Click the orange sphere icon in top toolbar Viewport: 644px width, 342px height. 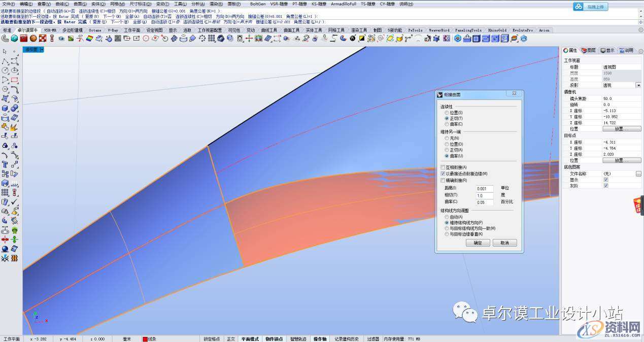[x=33, y=38]
